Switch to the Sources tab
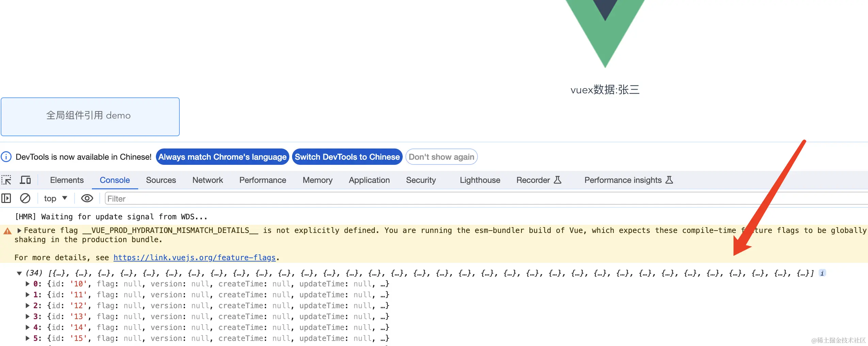Screen dimensions: 868x346 pos(161,180)
